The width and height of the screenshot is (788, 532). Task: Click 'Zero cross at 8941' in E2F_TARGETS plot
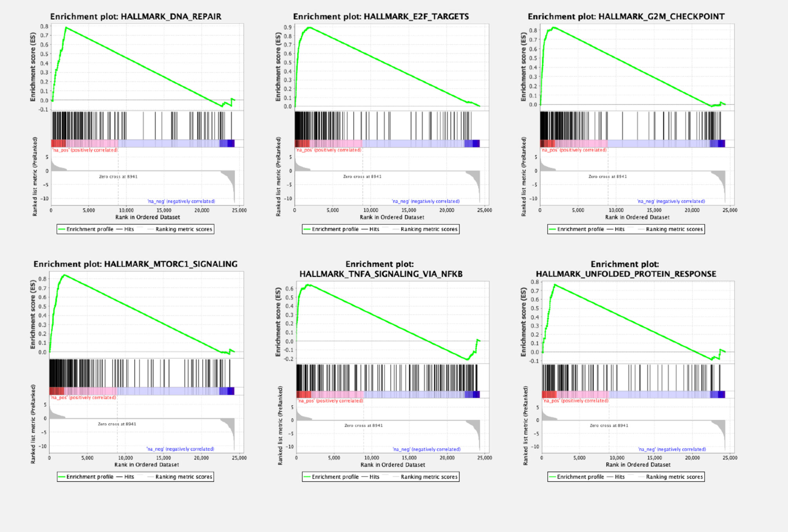pyautogui.click(x=362, y=177)
